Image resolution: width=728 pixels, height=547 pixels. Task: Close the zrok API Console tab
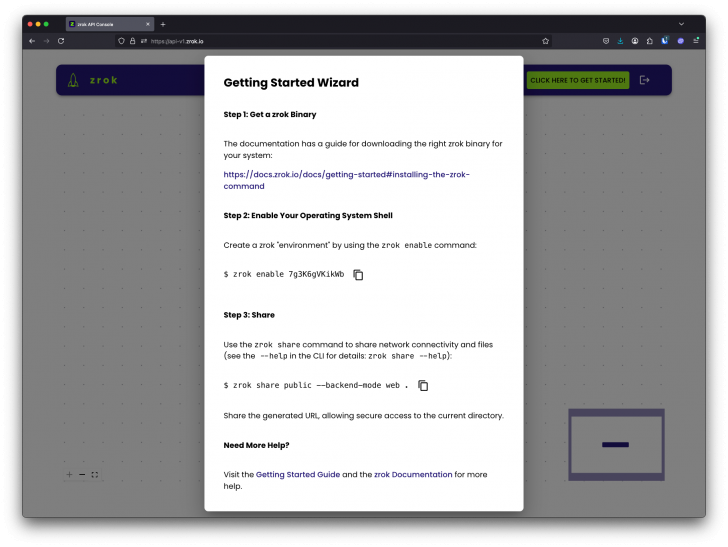click(148, 24)
